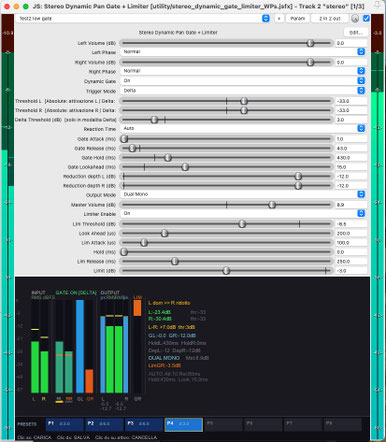386x442 pixels.
Task: Click the Threshold R slider handle
Action: click(244, 110)
